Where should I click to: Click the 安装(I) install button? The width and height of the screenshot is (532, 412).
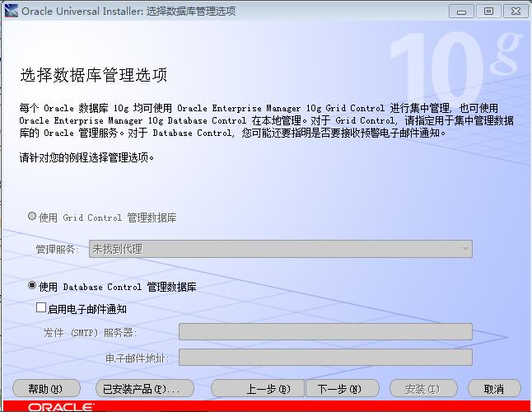[423, 389]
